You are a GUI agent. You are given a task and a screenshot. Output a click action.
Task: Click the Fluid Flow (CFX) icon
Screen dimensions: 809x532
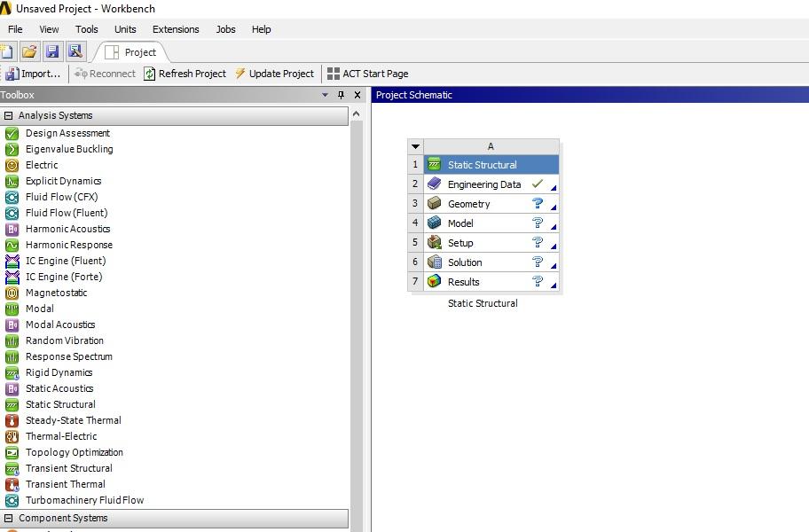(x=12, y=198)
